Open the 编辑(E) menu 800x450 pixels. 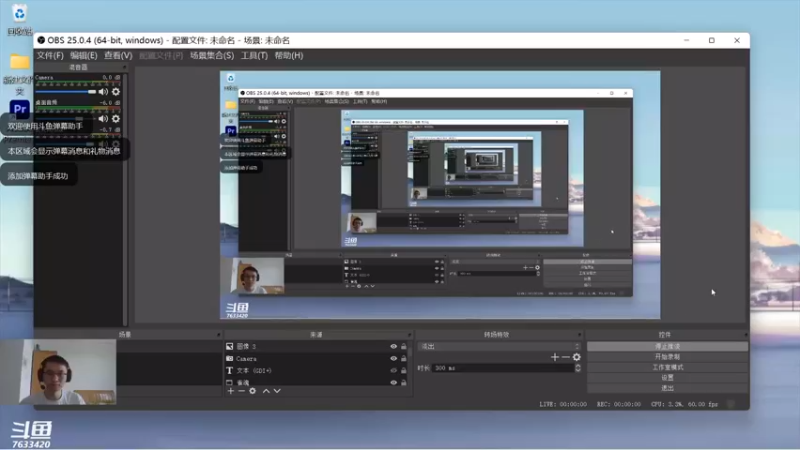(84, 56)
